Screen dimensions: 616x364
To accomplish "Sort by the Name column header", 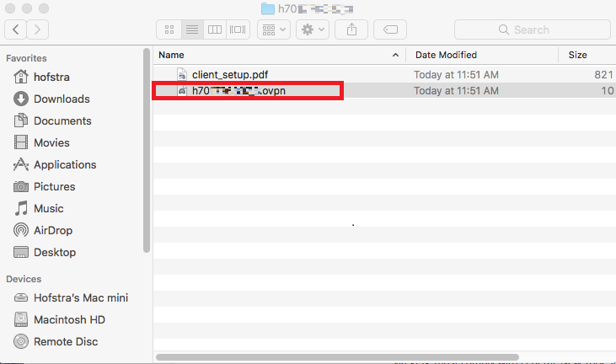I will click(x=171, y=55).
